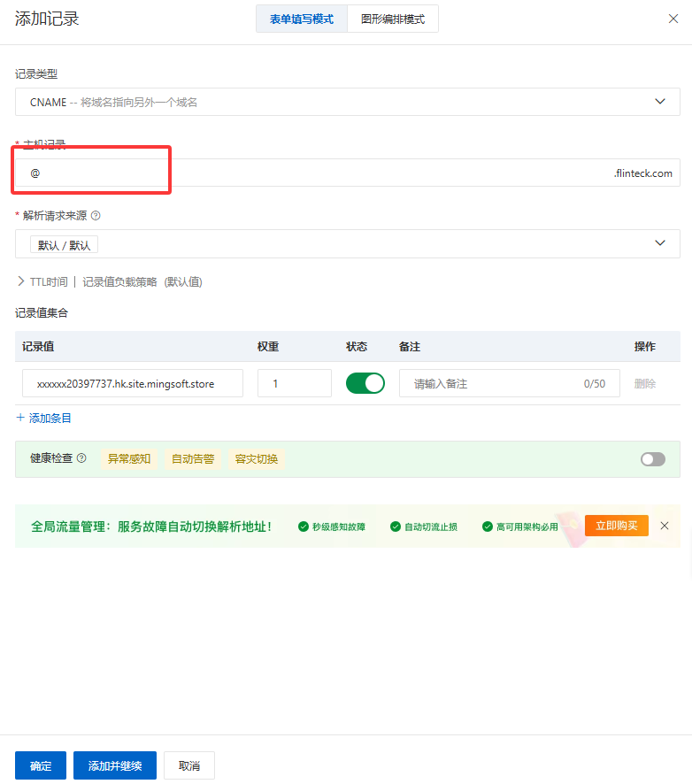The width and height of the screenshot is (692, 784).
Task: Dismiss the 全局流量管理 promotion banner
Action: 665,526
